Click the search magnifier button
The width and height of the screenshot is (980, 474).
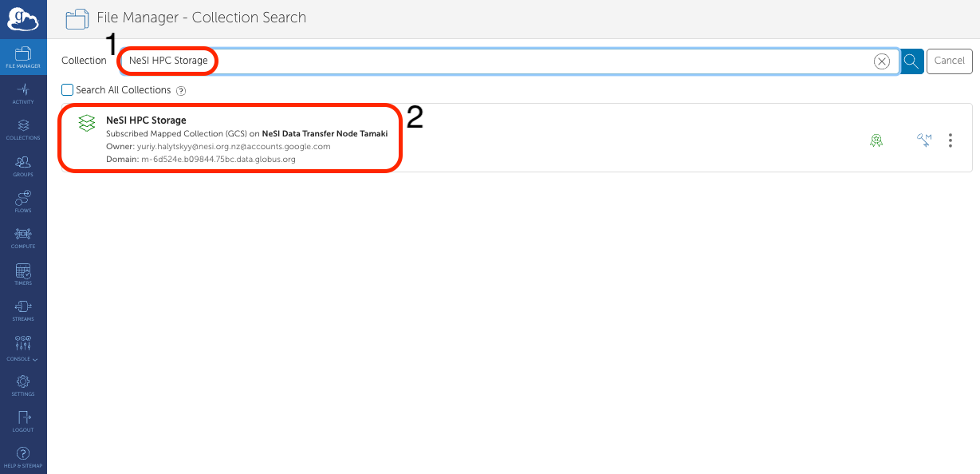912,61
